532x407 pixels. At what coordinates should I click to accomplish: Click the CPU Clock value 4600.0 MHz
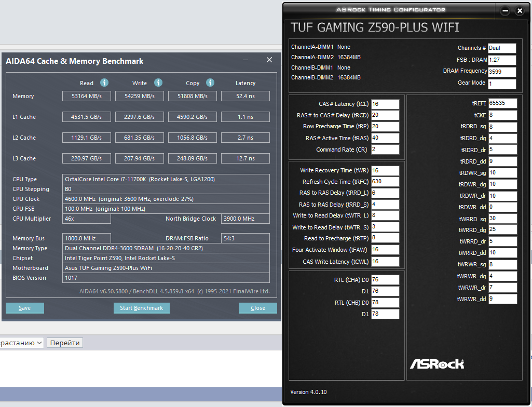click(x=166, y=199)
